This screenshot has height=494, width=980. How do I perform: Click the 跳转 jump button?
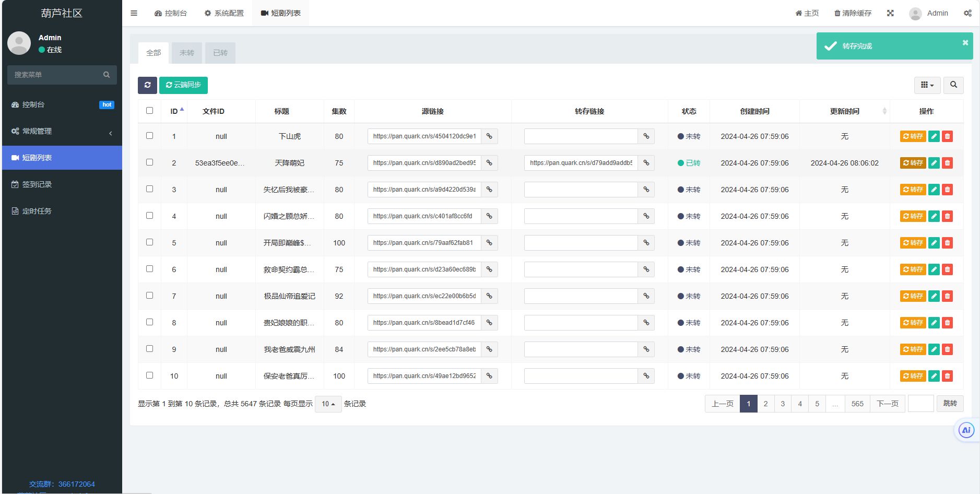point(950,404)
